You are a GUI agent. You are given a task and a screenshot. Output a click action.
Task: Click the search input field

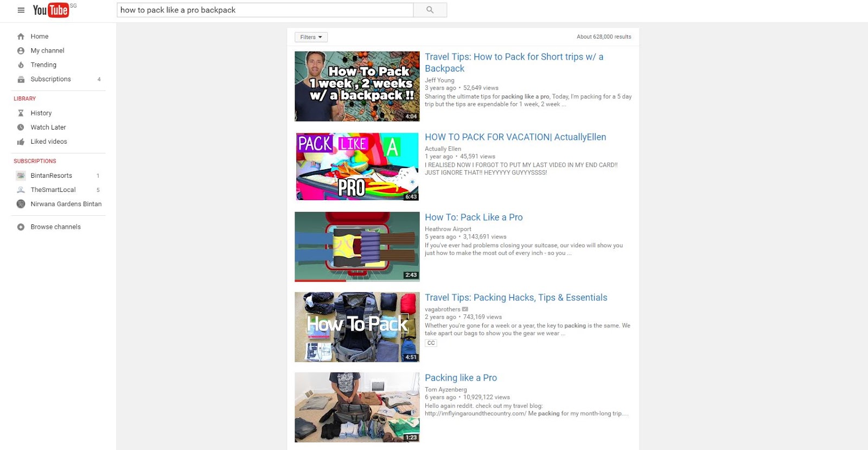coord(265,10)
